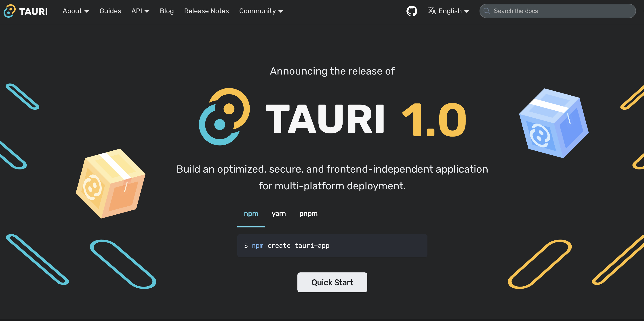The image size is (644, 321).
Task: Click the GitHub icon top right
Action: (411, 11)
